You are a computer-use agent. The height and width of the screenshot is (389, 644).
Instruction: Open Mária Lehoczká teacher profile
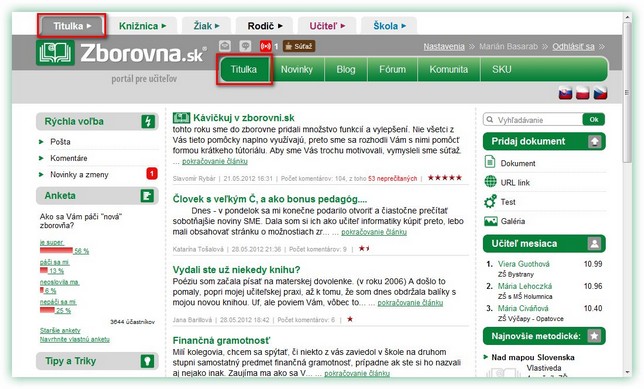point(525,286)
